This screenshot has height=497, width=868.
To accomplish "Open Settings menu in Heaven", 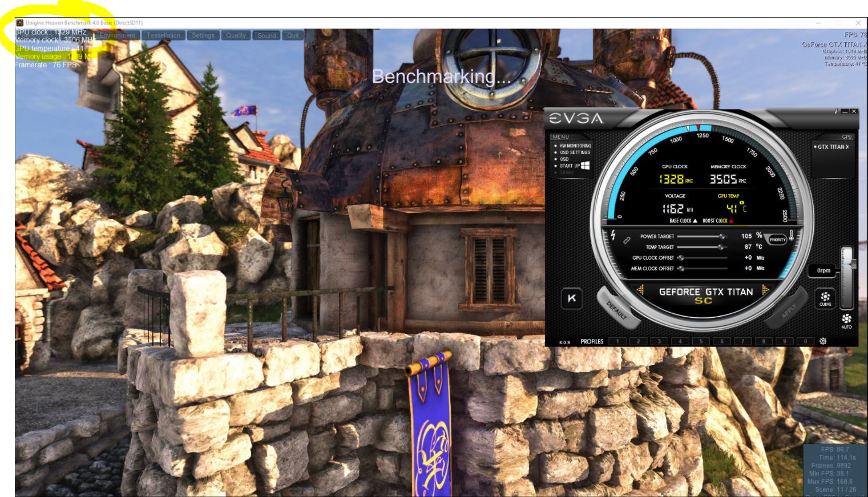I will coord(203,35).
